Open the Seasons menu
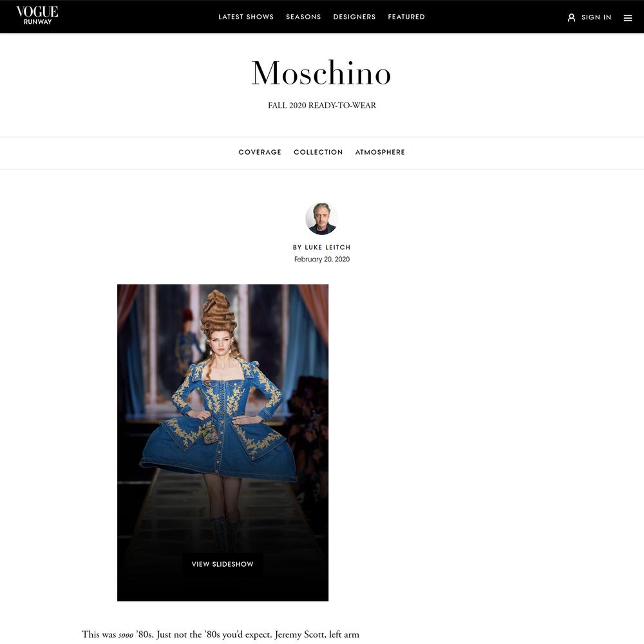This screenshot has width=644, height=644. pos(303,17)
